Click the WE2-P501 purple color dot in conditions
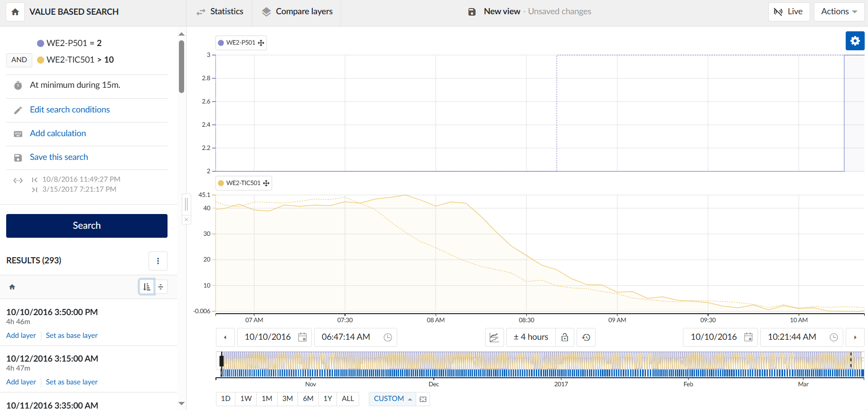This screenshot has height=410, width=868. (x=40, y=43)
